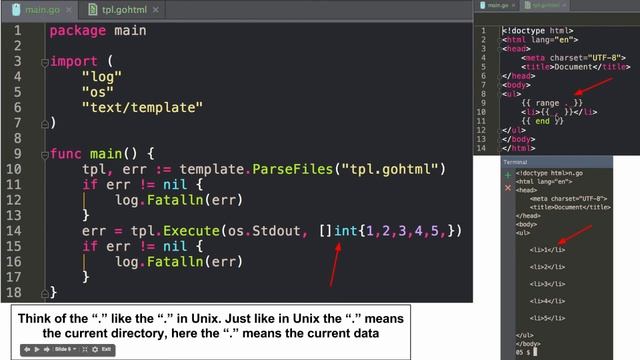Close the tpl.gohtml tab in the large editor
Viewport: 640px width, 360px height.
pos(156,10)
